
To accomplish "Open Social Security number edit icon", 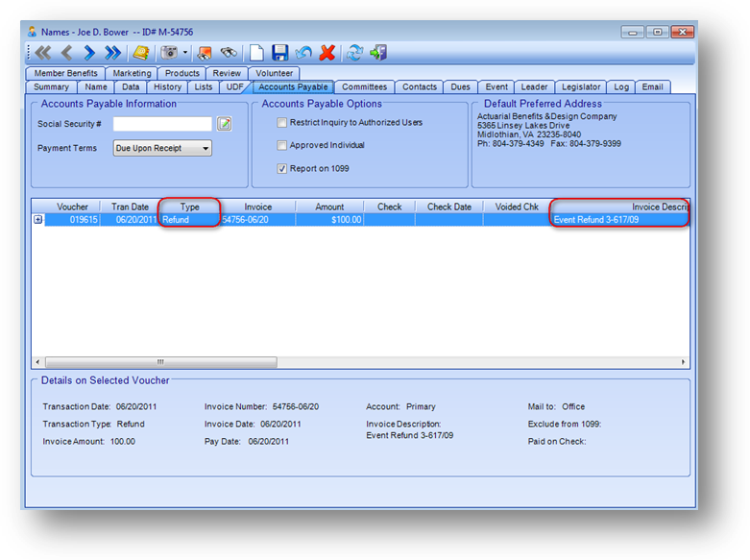I will (225, 124).
